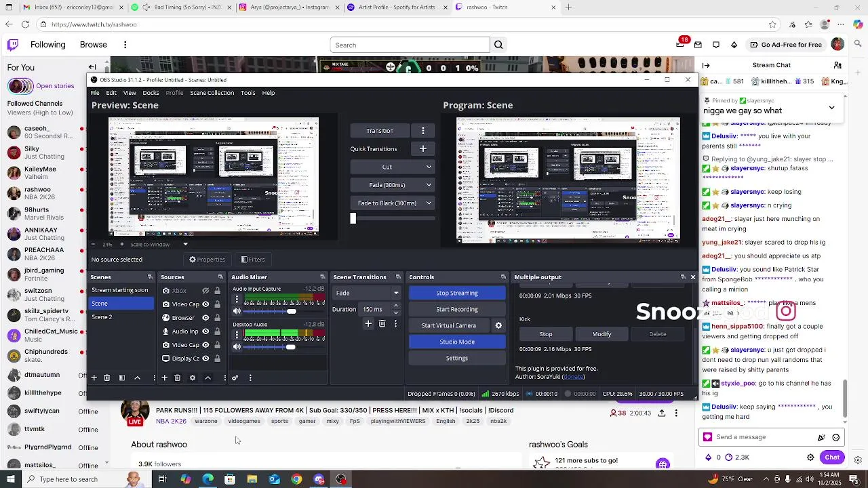Open Google Chrome from the taskbar
The image size is (868, 488).
(296, 479)
